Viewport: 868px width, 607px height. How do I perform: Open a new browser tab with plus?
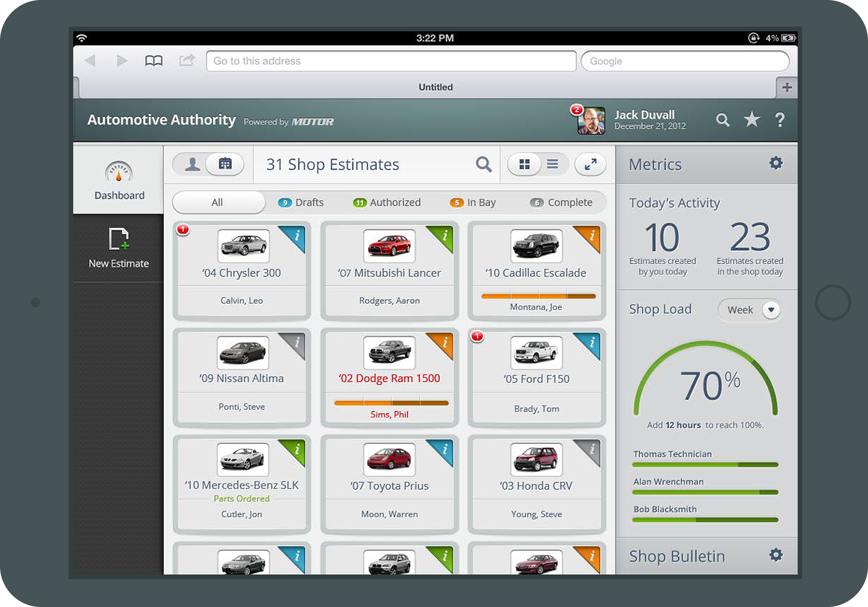[x=787, y=87]
